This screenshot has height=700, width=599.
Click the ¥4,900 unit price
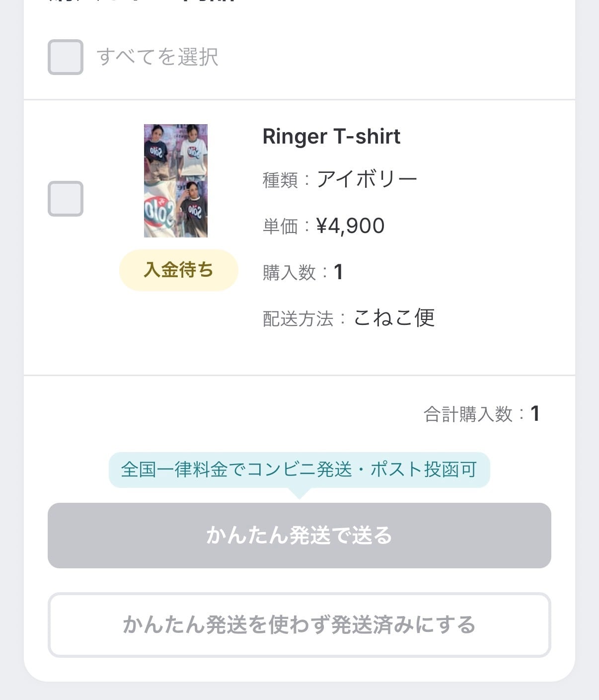tap(350, 226)
